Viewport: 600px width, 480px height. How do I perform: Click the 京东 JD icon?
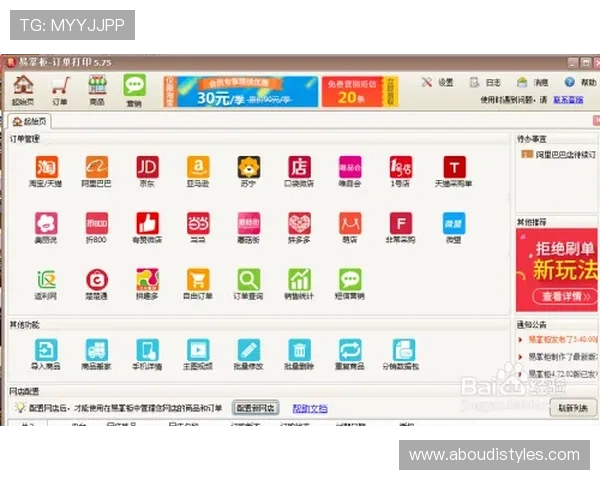pyautogui.click(x=147, y=167)
